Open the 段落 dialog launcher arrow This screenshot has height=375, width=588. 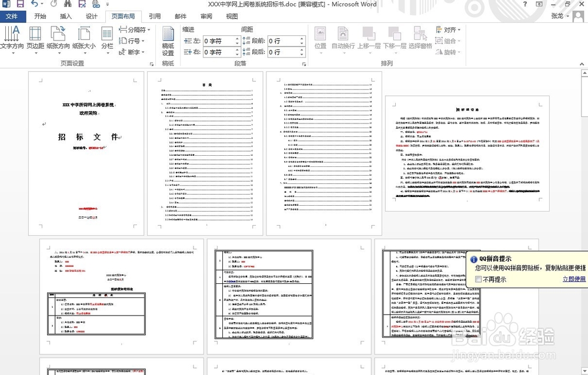point(303,62)
